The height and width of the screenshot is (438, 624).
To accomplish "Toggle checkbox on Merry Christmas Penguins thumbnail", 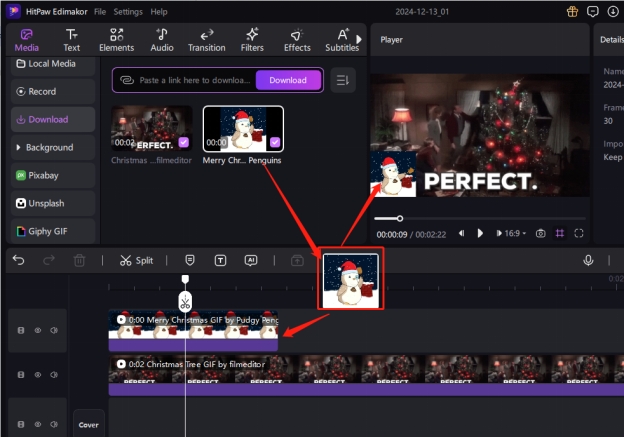I will coord(274,143).
